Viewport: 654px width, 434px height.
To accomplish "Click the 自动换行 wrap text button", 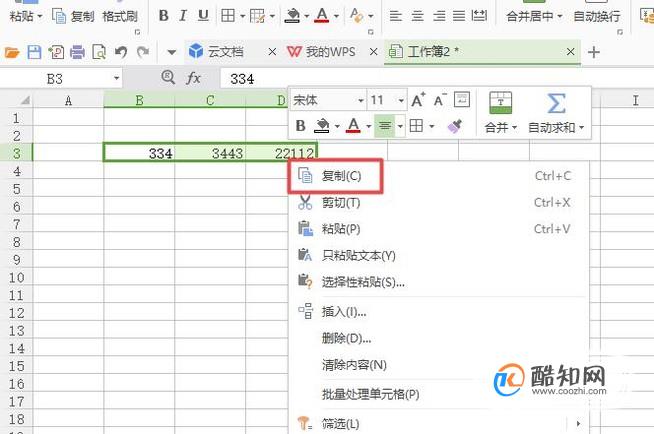I will [x=597, y=16].
